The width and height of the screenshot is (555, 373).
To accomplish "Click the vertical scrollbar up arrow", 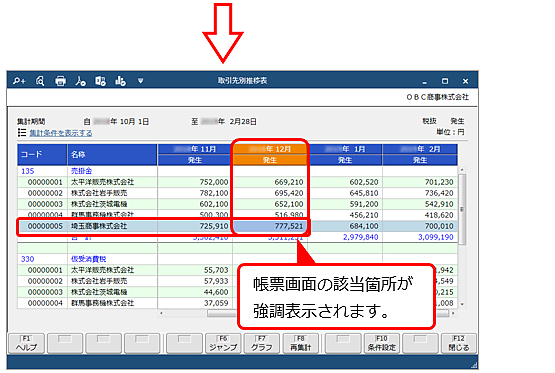I will [x=462, y=170].
